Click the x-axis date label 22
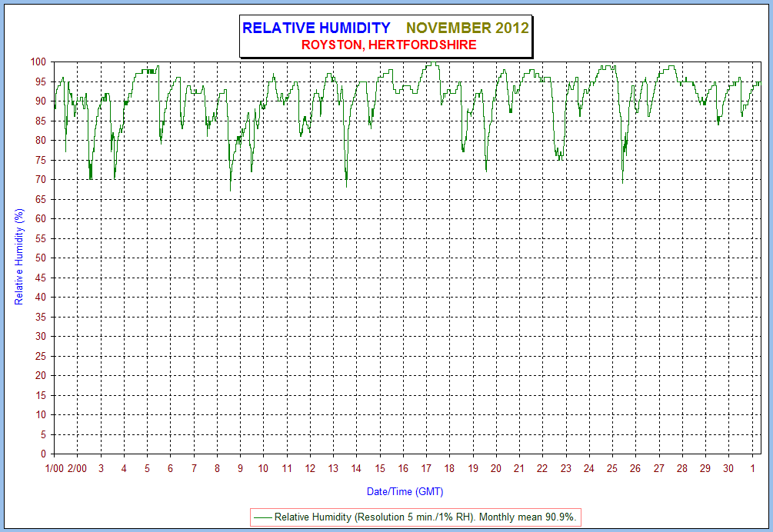Viewport: 773px width, 532px height. click(x=542, y=468)
